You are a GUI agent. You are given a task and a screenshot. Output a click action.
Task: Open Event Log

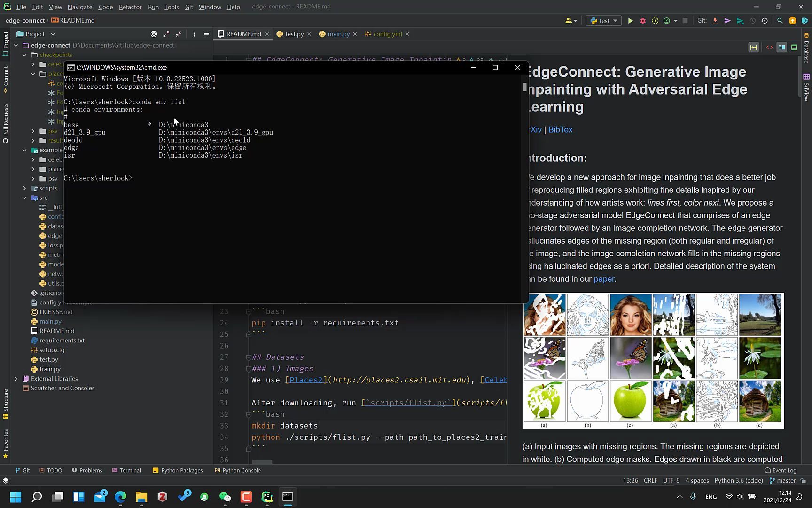coord(781,470)
